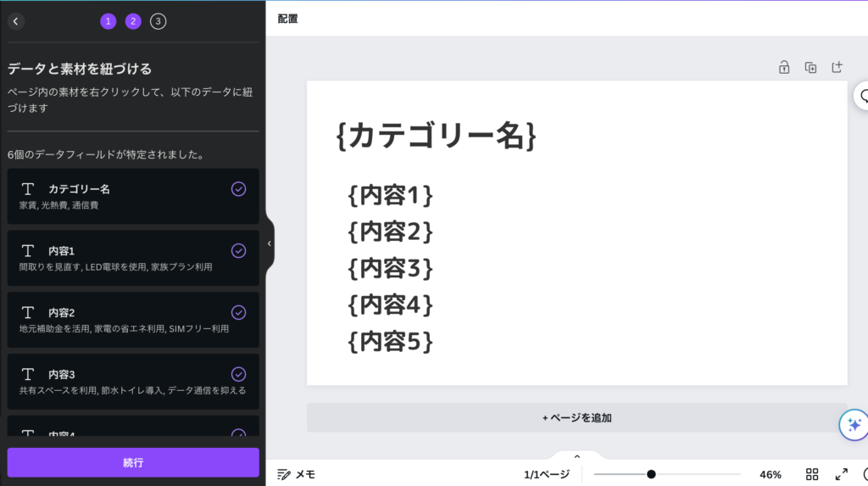Toggle the checkmark for 内容3 field
Viewport: 868px width, 486px height.
pos(238,374)
